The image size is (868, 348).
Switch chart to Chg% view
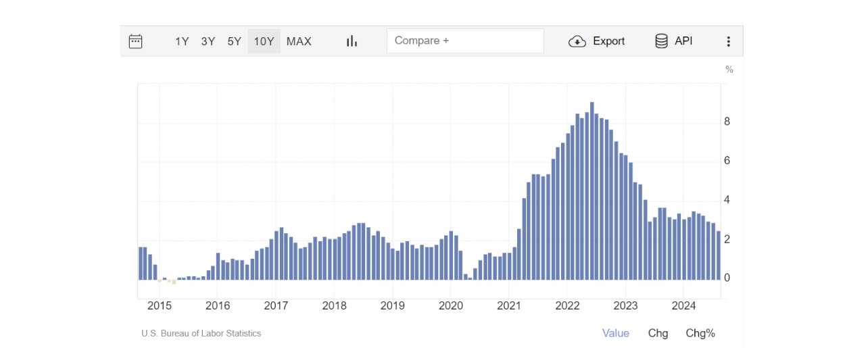pos(700,333)
